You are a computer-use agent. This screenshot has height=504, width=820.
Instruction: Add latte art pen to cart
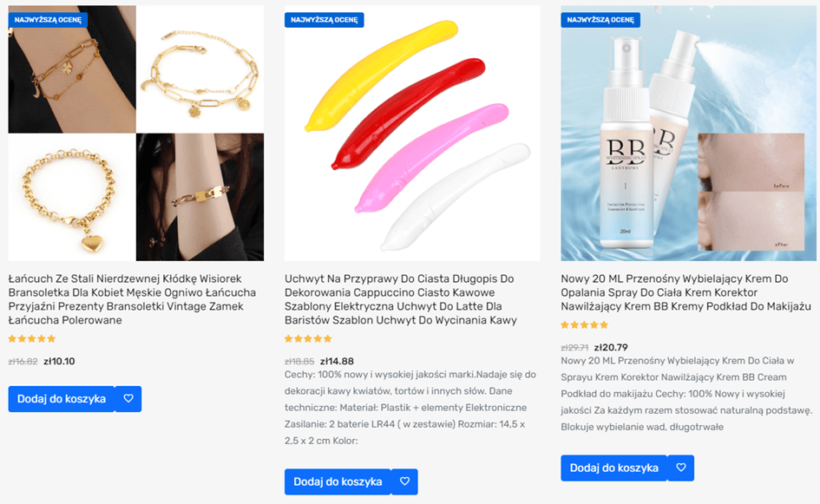tap(338, 481)
